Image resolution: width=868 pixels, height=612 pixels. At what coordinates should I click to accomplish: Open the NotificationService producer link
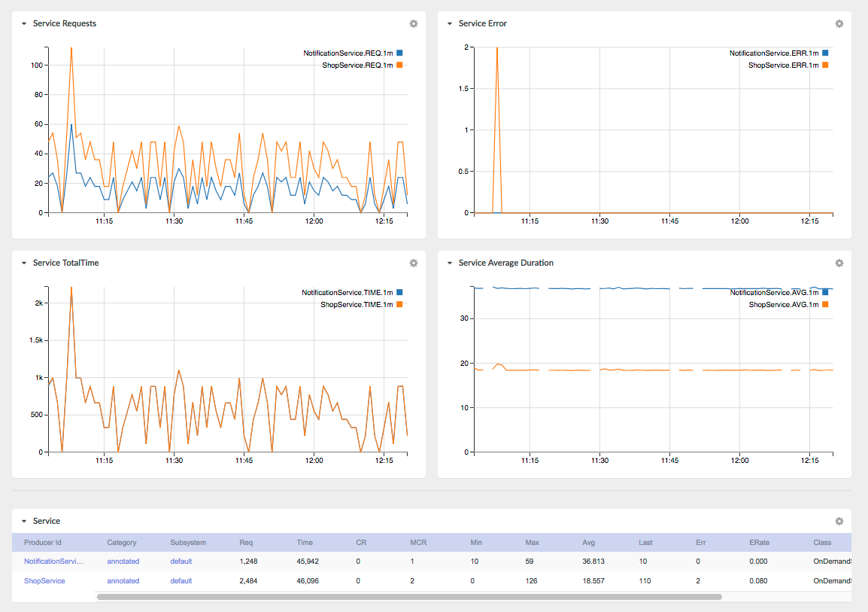tap(53, 561)
